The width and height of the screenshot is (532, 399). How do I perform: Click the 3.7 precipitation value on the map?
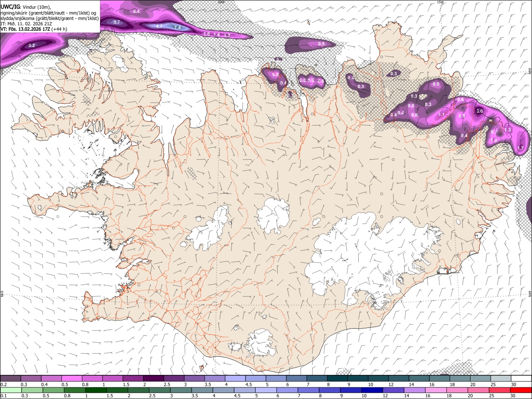(117, 22)
